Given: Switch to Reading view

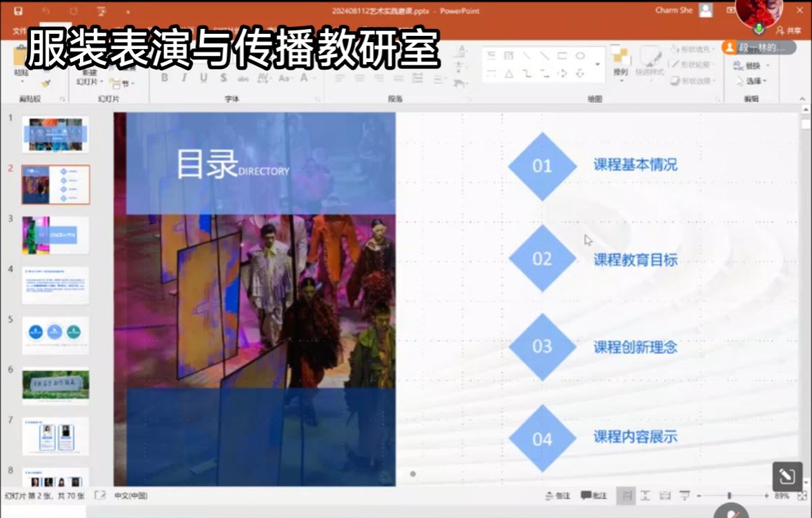Looking at the screenshot, I should 665,496.
